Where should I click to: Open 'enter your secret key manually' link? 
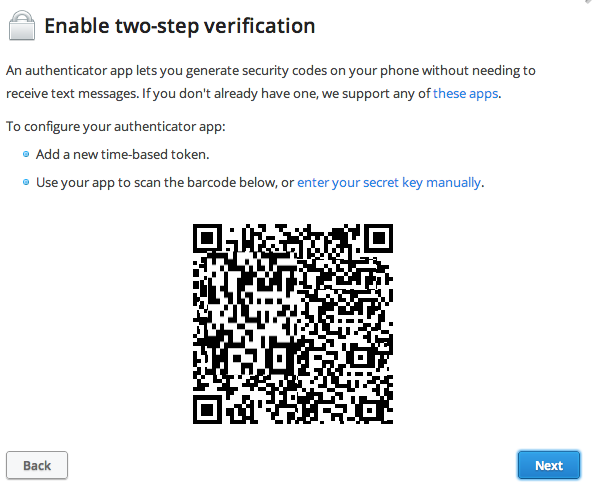389,182
